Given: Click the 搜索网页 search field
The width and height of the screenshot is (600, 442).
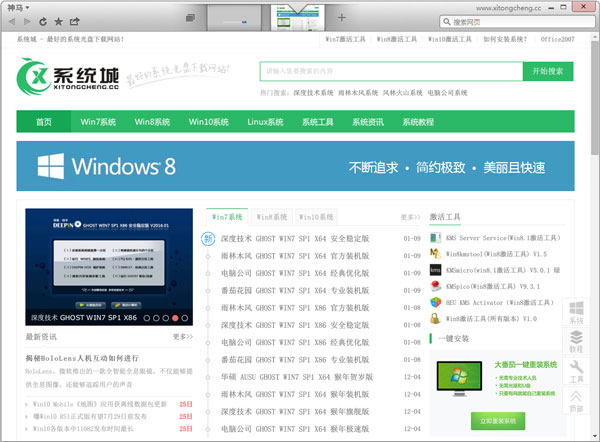Looking at the screenshot, I should (517, 22).
